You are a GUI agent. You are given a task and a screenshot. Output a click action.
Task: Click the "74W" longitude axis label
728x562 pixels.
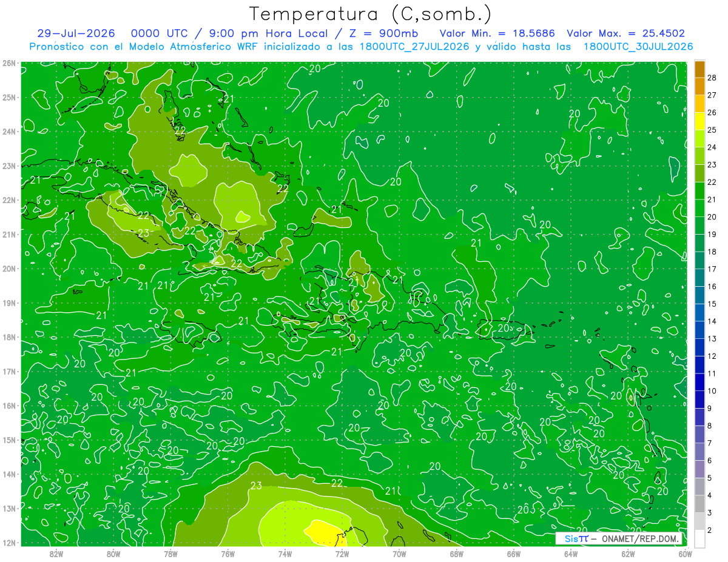[x=285, y=554]
